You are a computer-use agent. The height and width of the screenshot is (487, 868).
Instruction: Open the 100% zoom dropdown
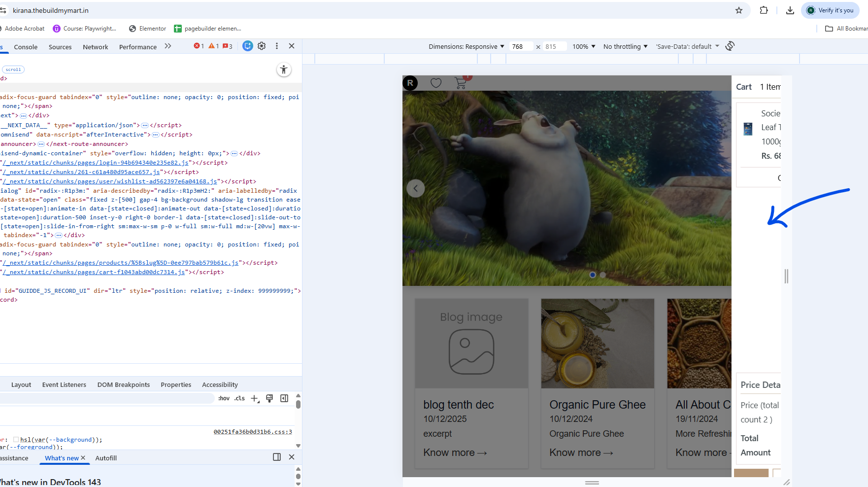584,46
